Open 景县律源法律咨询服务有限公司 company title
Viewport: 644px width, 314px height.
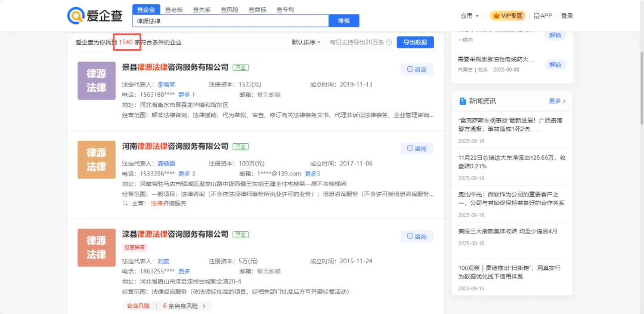175,67
